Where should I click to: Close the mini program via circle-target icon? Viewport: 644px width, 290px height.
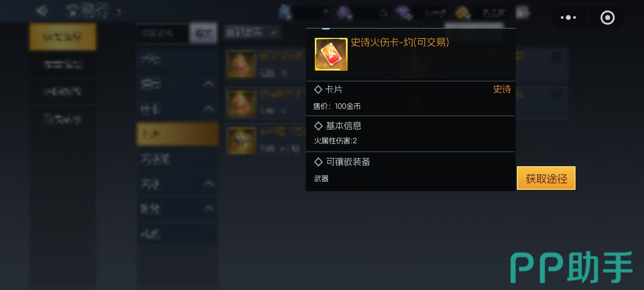(608, 18)
